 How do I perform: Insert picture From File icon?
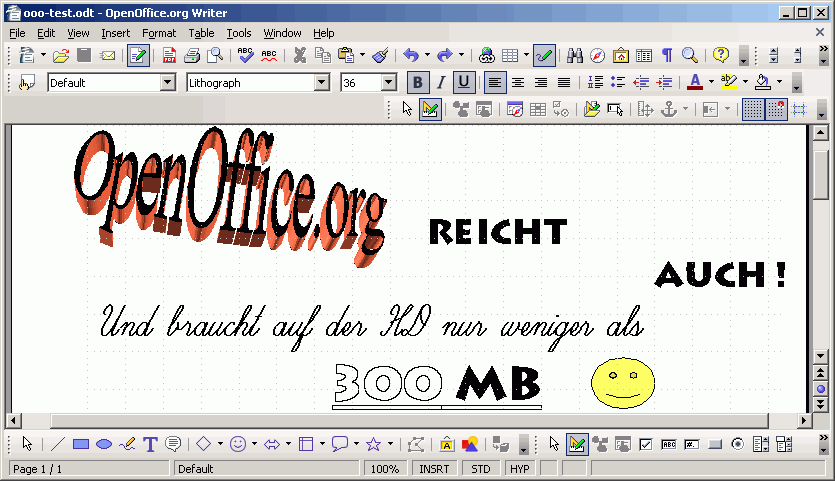pos(470,444)
